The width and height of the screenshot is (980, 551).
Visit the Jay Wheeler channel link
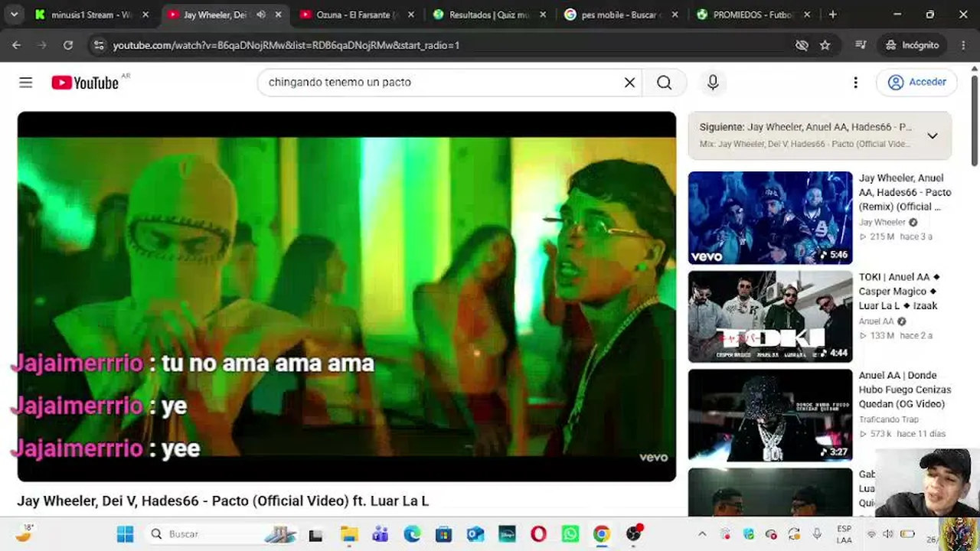(882, 223)
